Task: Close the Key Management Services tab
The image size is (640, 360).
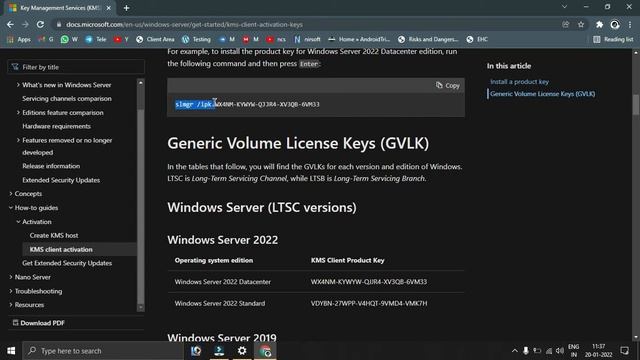Action: (109, 8)
